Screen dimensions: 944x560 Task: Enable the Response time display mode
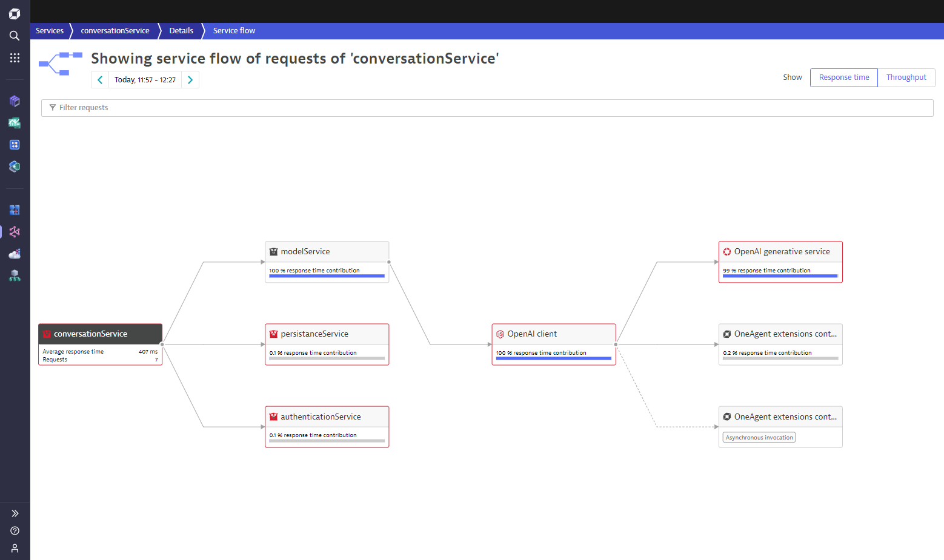click(x=843, y=77)
